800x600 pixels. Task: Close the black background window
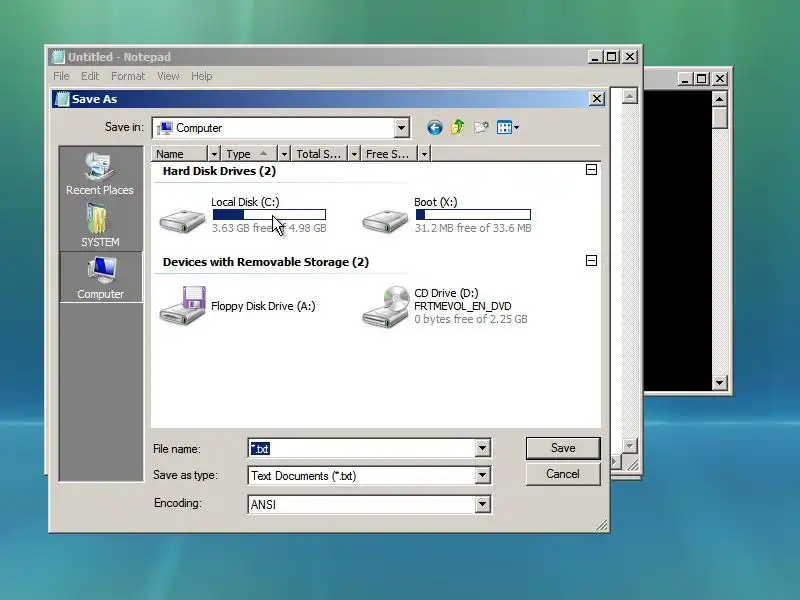coord(720,79)
